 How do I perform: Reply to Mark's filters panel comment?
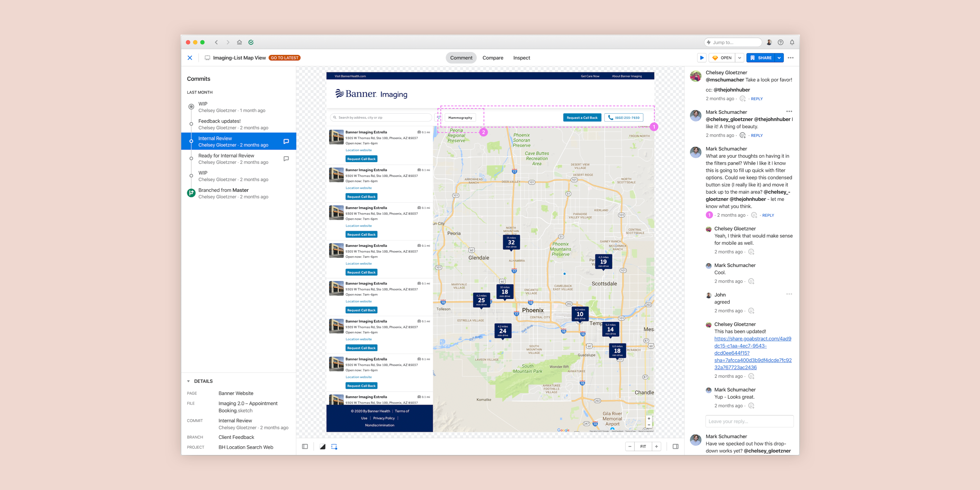click(x=768, y=215)
